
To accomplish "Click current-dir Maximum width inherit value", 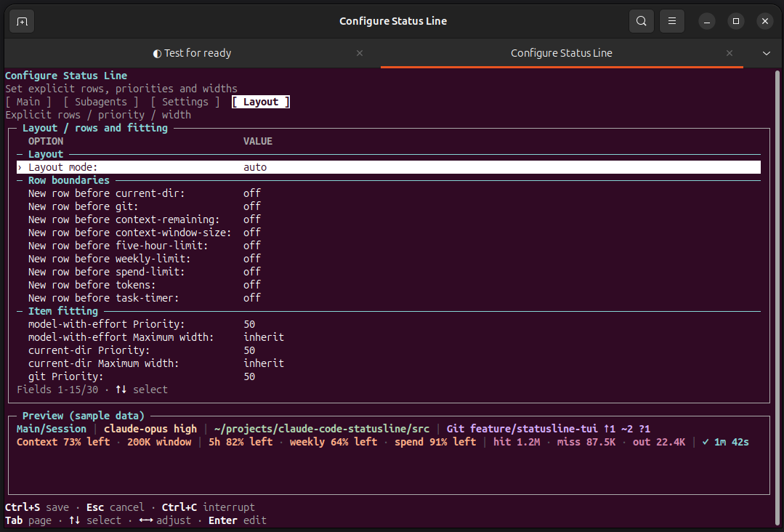I will point(264,363).
